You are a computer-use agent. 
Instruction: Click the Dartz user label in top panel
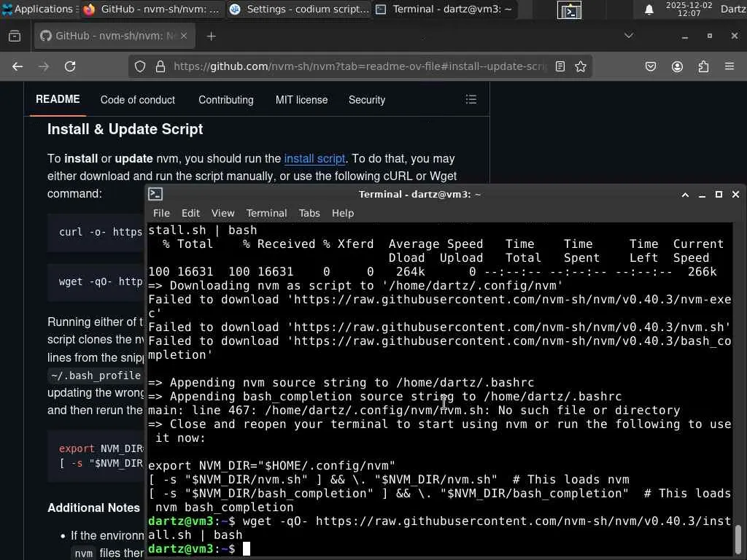click(x=733, y=9)
